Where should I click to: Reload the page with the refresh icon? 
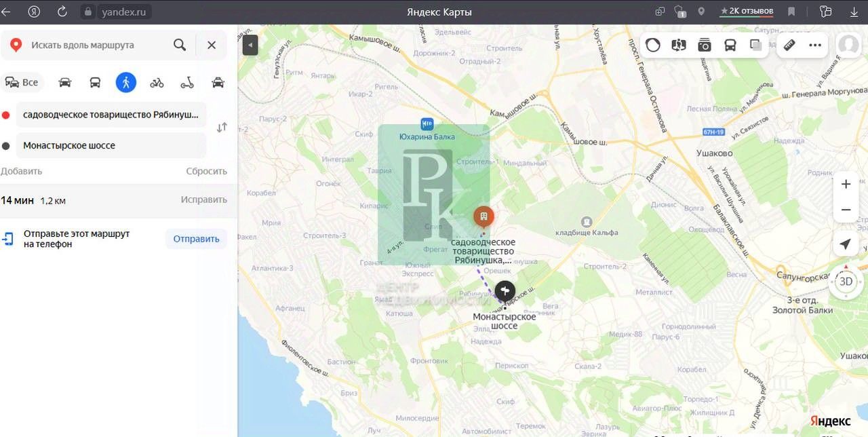(62, 12)
